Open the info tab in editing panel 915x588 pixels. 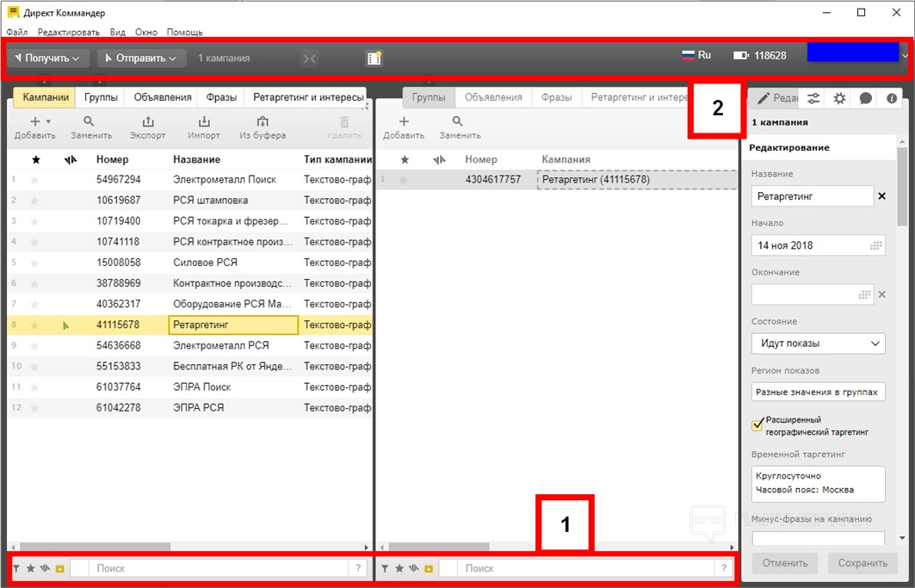[x=891, y=98]
